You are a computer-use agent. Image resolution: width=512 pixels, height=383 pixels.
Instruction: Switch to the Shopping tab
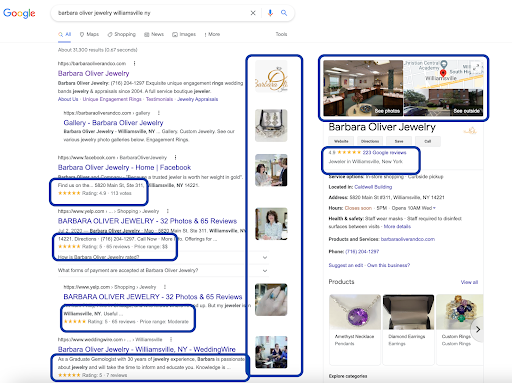click(x=122, y=34)
